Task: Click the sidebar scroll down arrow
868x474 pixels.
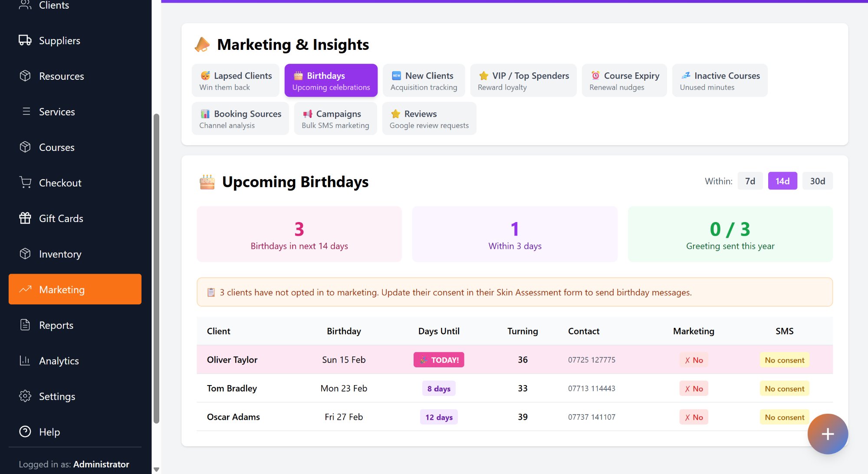Action: tap(156, 469)
